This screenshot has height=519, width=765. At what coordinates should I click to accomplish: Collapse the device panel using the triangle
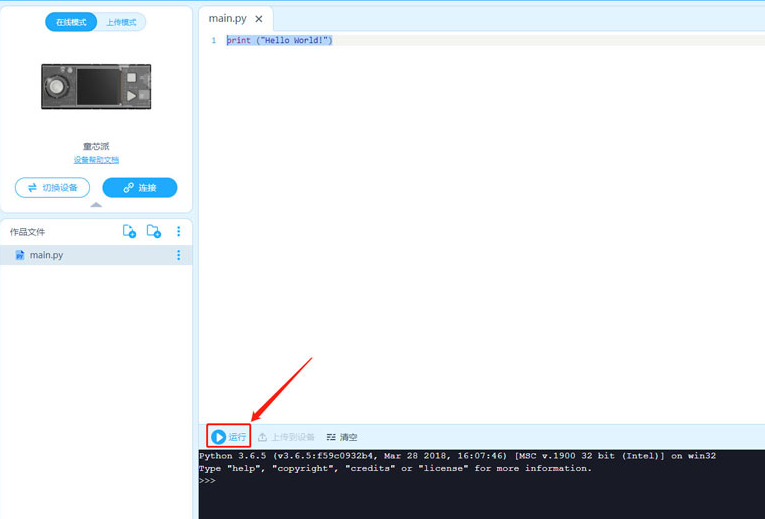(x=96, y=205)
